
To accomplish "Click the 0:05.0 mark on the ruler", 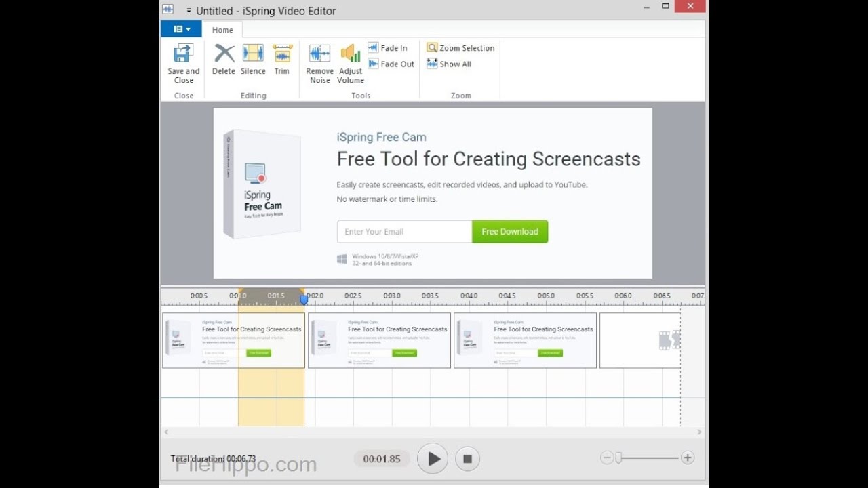I will point(546,296).
